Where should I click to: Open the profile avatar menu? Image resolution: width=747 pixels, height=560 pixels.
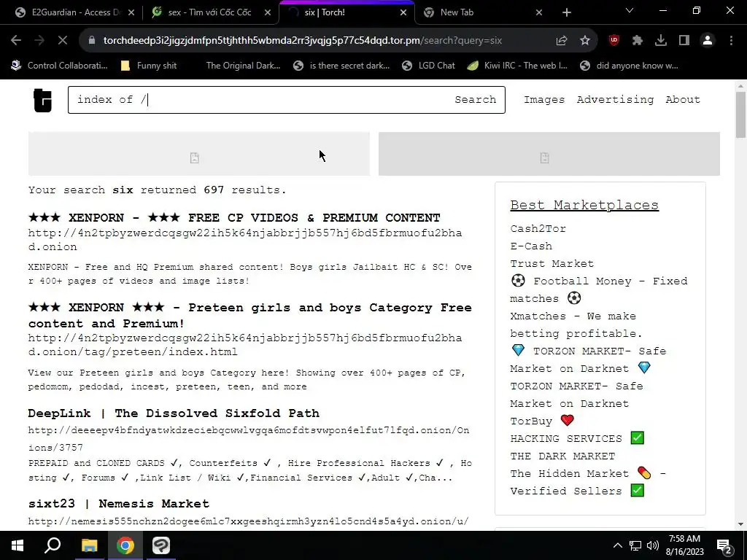708,41
